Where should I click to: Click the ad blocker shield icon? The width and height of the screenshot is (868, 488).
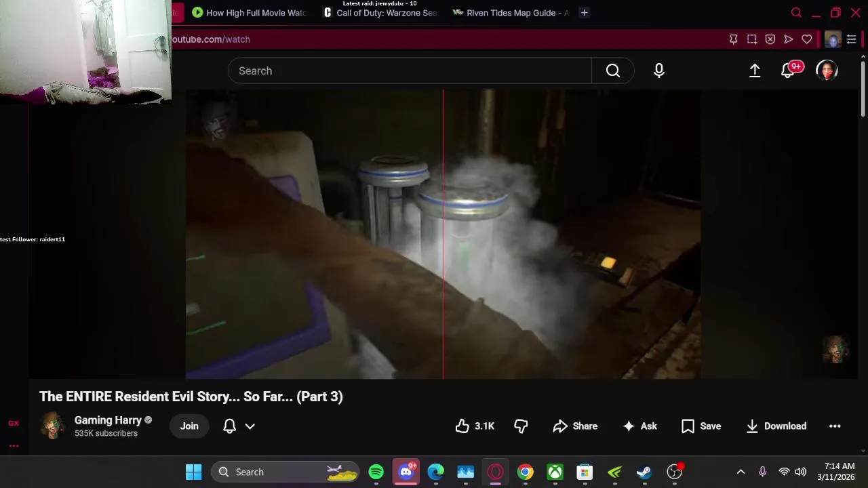[x=770, y=39]
